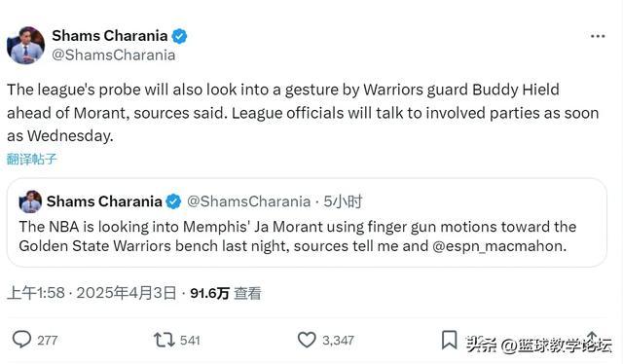Click the reply speech bubble icon
This screenshot has width=623, height=364.
coord(21,340)
